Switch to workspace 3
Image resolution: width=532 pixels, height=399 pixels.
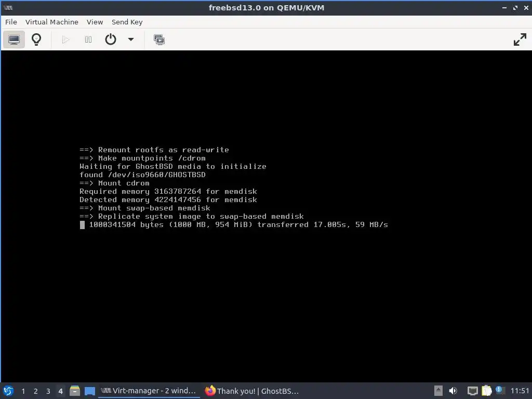[x=48, y=391]
